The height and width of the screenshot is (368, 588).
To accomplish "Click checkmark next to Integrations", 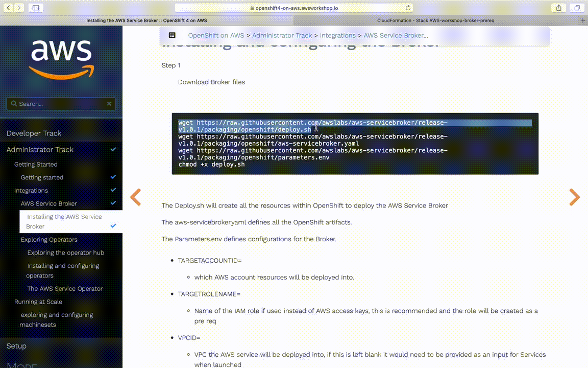I will [x=113, y=190].
